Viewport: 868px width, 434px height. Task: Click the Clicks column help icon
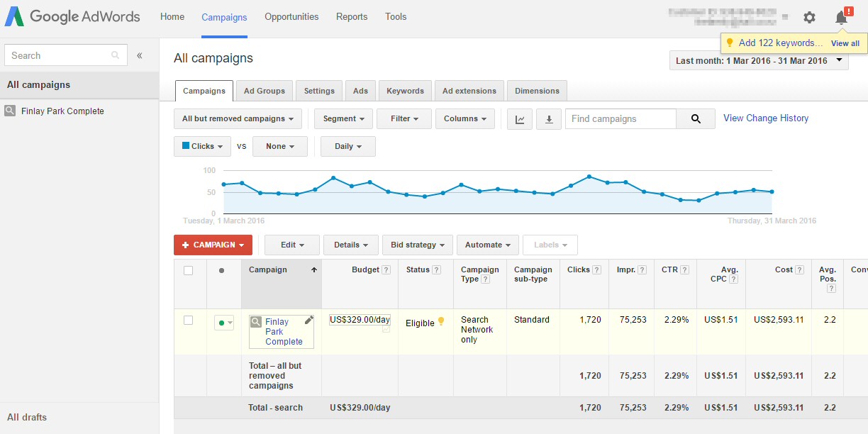coord(597,270)
